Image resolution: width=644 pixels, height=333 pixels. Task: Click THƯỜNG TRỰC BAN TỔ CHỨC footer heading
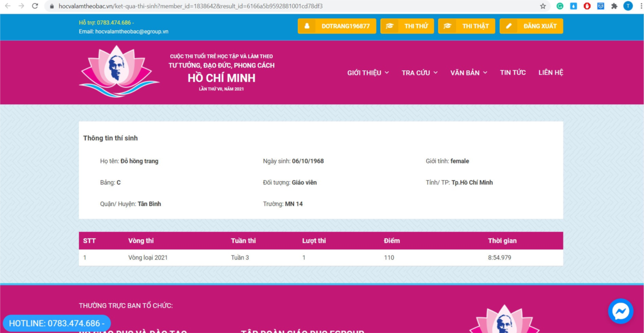tap(126, 306)
